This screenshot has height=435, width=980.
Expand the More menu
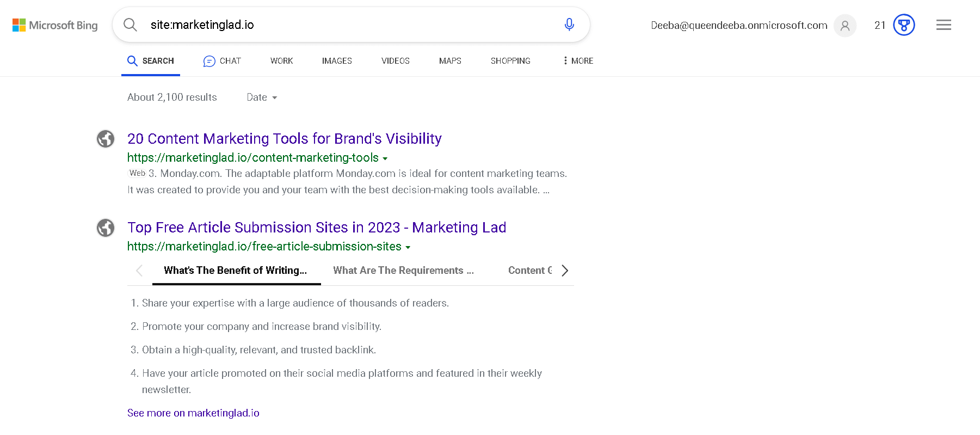click(x=578, y=61)
